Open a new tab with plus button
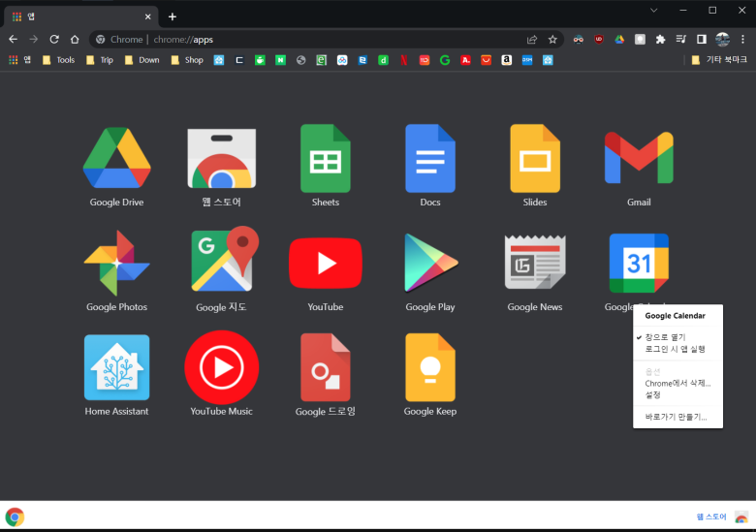 tap(173, 16)
